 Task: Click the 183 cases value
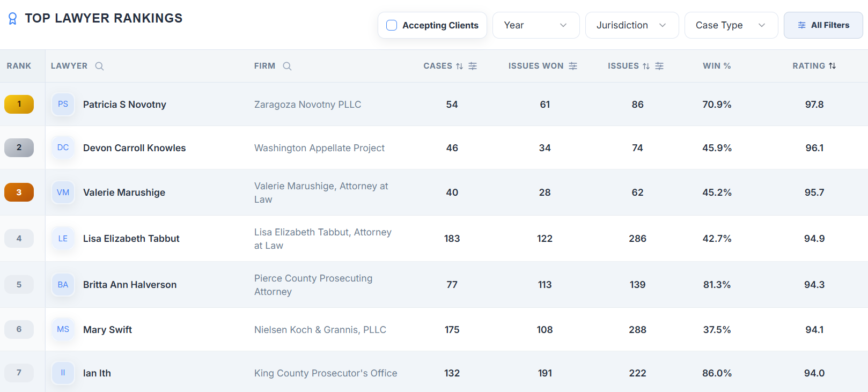tap(452, 239)
